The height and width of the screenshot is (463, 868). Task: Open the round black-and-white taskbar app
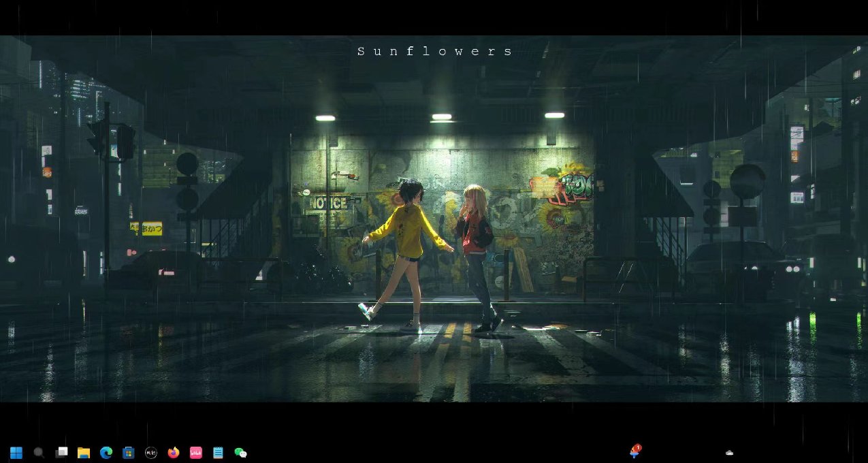(x=151, y=453)
